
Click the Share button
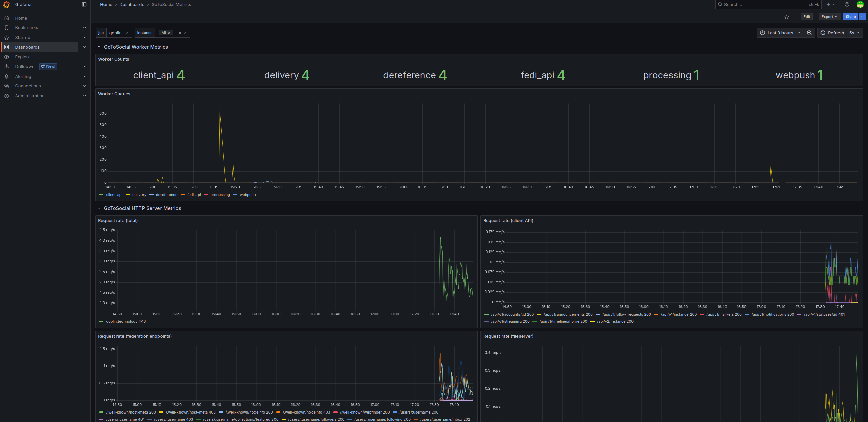pos(850,17)
